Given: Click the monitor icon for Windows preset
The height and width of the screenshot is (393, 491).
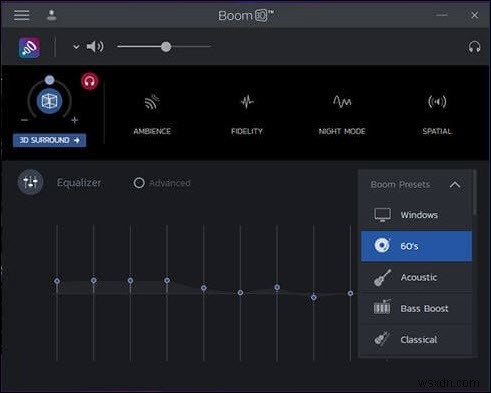Looking at the screenshot, I should [382, 215].
